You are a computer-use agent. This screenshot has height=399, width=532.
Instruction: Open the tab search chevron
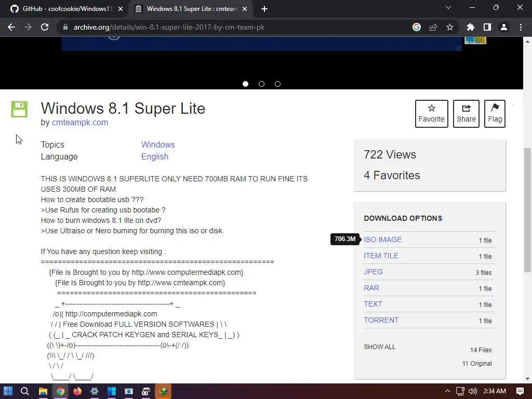(x=448, y=7)
